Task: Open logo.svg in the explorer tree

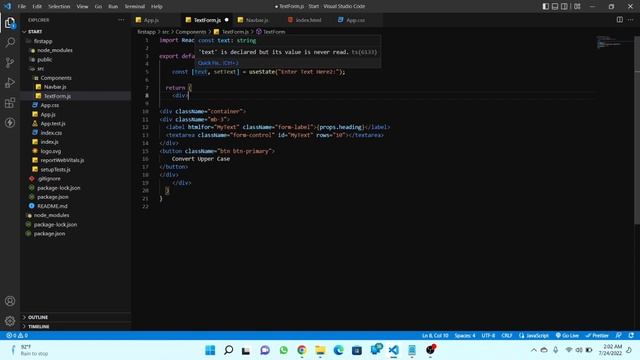Action: (76, 151)
